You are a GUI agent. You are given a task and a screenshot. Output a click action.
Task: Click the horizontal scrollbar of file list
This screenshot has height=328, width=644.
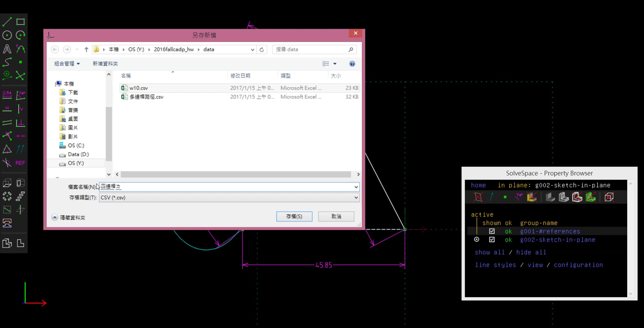click(x=236, y=174)
